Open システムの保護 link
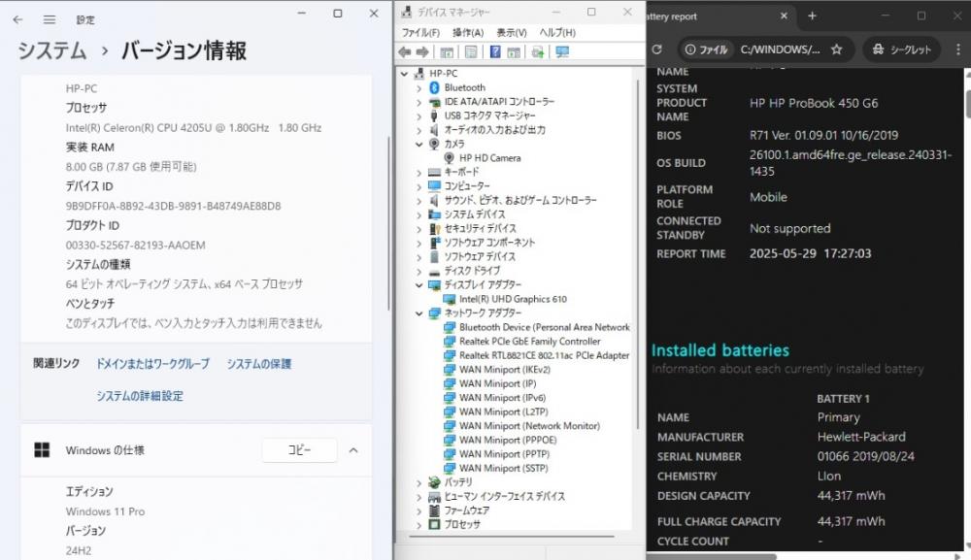The width and height of the screenshot is (971, 560). pyautogui.click(x=259, y=364)
